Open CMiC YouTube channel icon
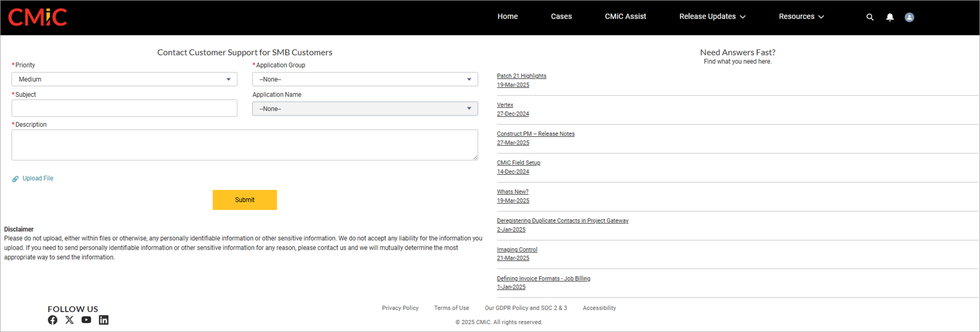Viewport: 980px width, 332px height. [86, 320]
